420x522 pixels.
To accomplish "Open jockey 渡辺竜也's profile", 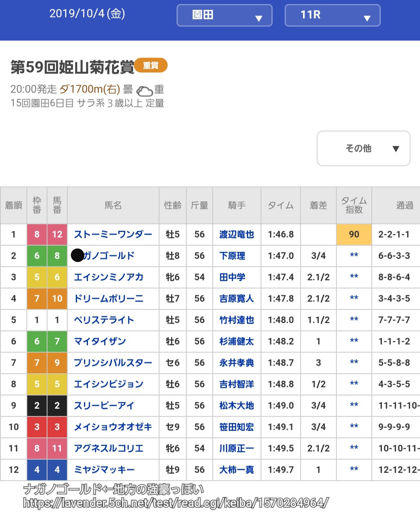I will (x=236, y=235).
